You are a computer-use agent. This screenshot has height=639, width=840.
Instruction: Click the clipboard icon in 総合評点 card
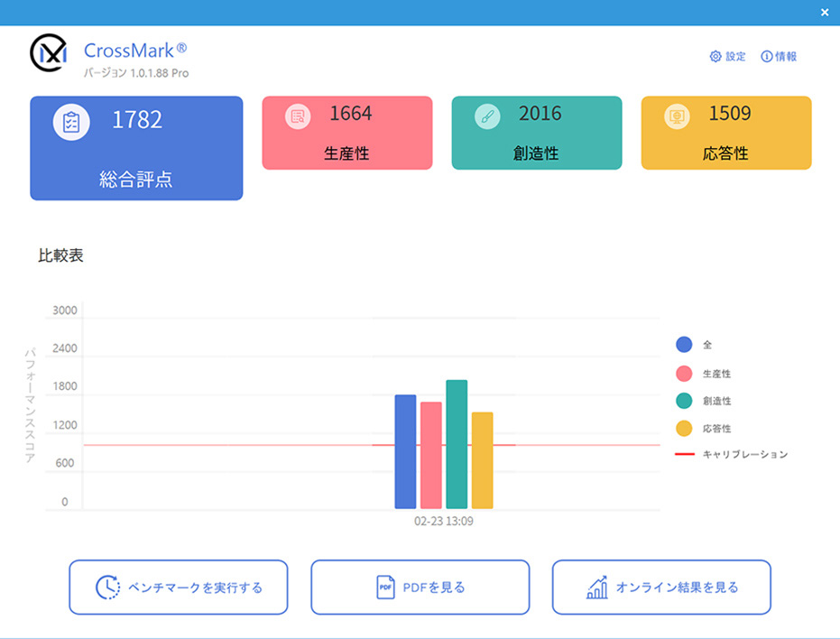pos(71,122)
